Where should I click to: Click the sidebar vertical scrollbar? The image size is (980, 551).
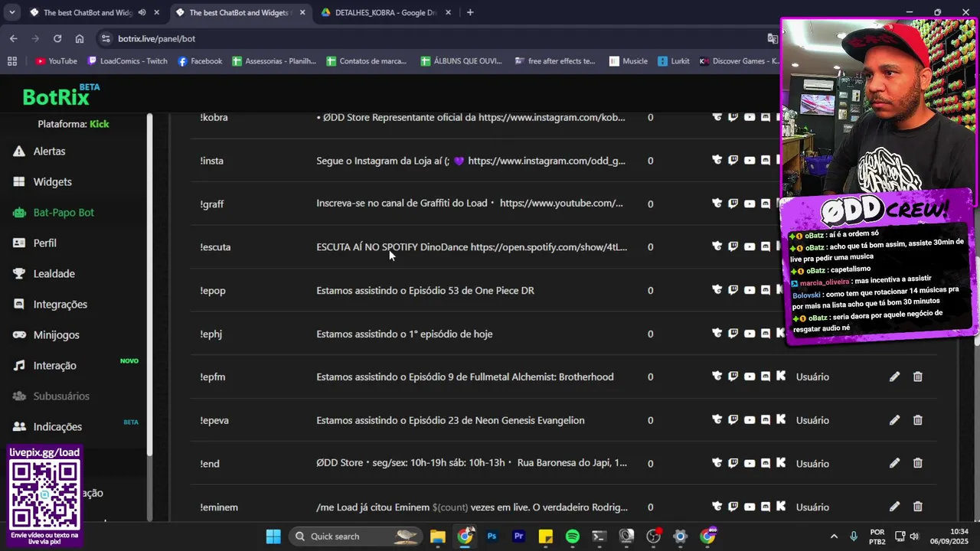pos(150,283)
